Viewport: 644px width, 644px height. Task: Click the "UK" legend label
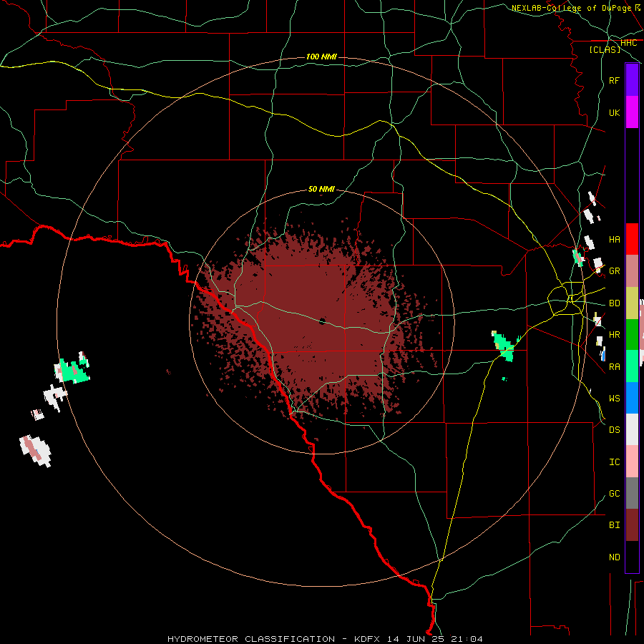point(614,113)
